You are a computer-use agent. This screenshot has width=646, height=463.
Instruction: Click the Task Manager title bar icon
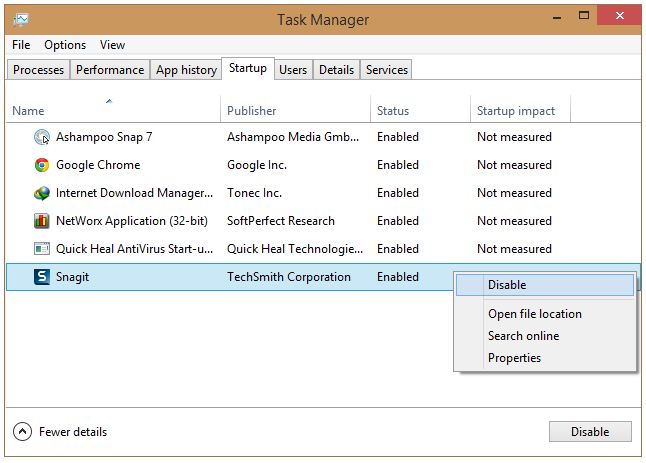[21, 19]
